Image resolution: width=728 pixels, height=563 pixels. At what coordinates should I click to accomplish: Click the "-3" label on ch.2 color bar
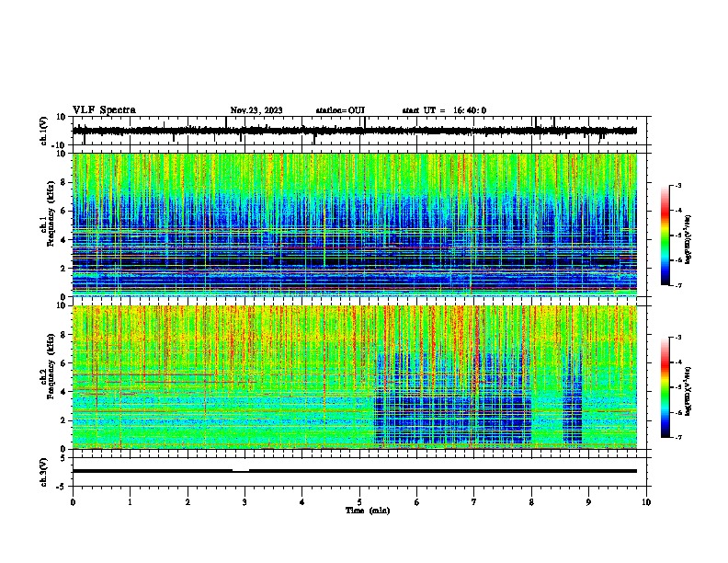[678, 338]
